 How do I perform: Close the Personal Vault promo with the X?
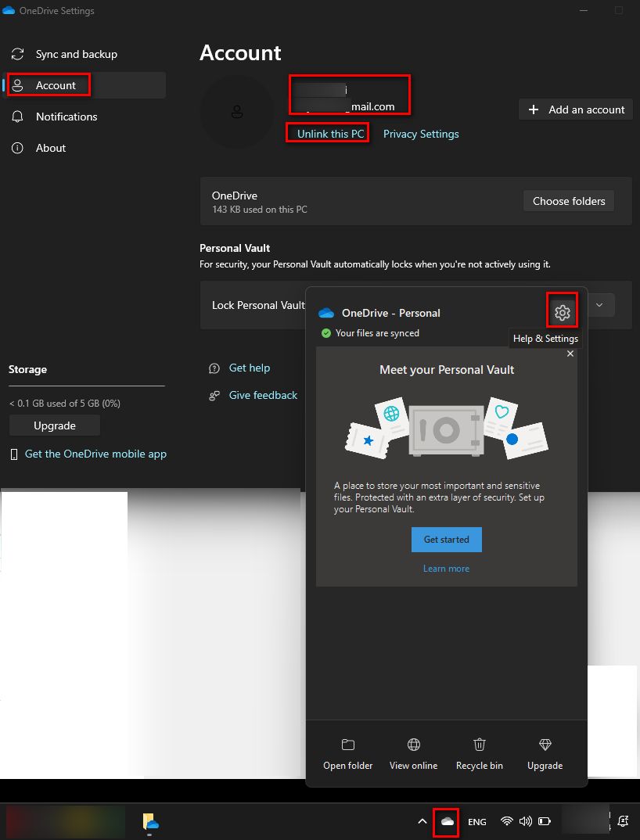click(570, 353)
